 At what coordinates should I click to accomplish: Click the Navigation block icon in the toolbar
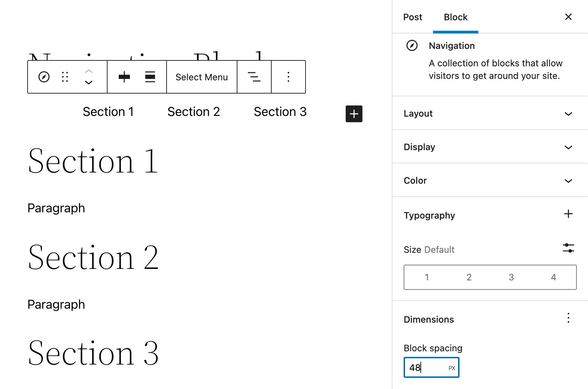click(x=44, y=77)
